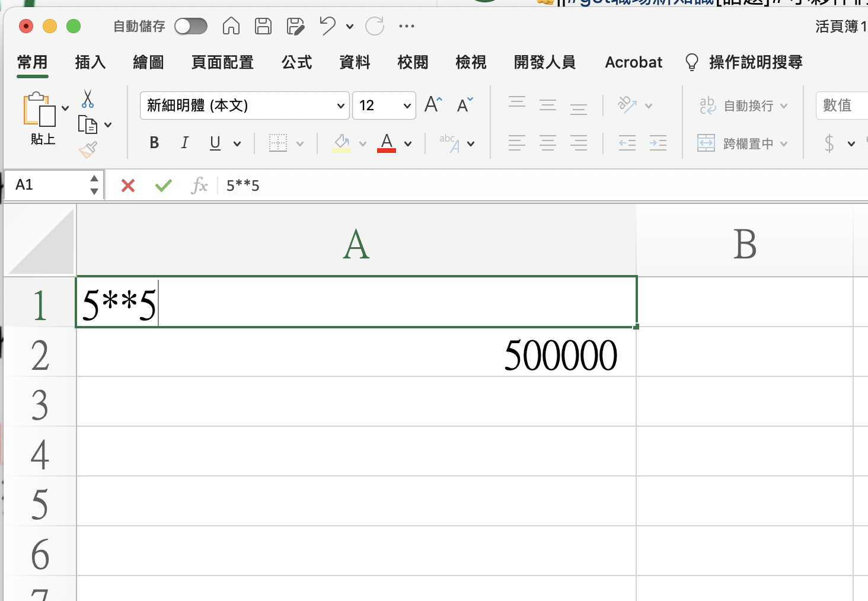Screen dimensions: 868x601
Task: Click the Home icon in title bar
Action: pos(231,26)
